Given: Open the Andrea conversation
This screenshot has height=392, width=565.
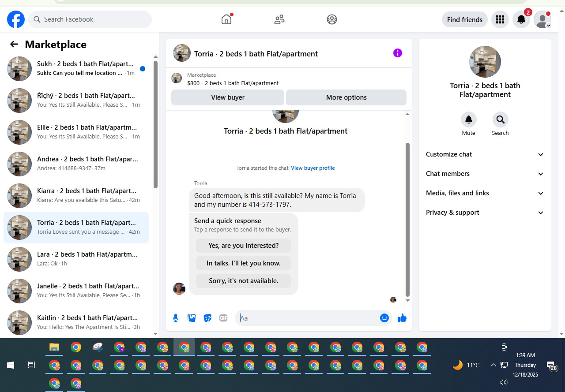Looking at the screenshot, I should tap(76, 164).
